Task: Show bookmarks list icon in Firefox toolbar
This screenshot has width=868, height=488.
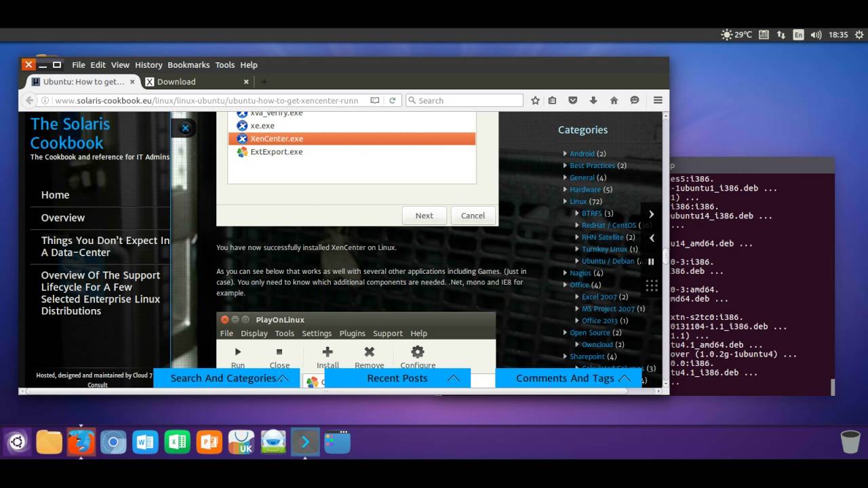Action: click(x=552, y=100)
